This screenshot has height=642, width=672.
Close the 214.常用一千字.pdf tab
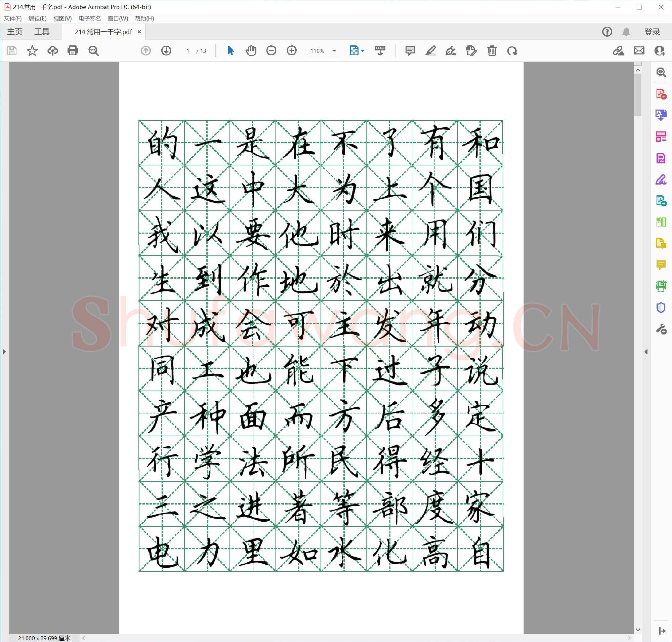(x=139, y=32)
